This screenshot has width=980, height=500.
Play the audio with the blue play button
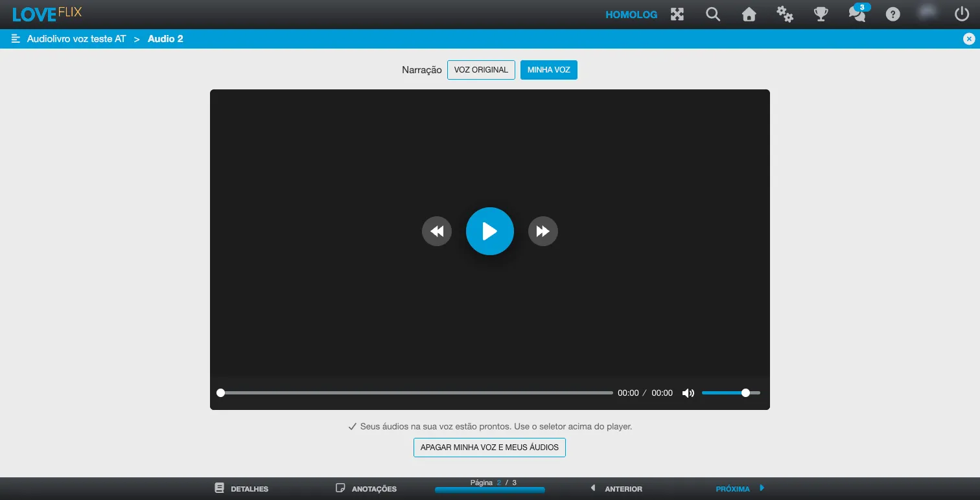coord(490,231)
